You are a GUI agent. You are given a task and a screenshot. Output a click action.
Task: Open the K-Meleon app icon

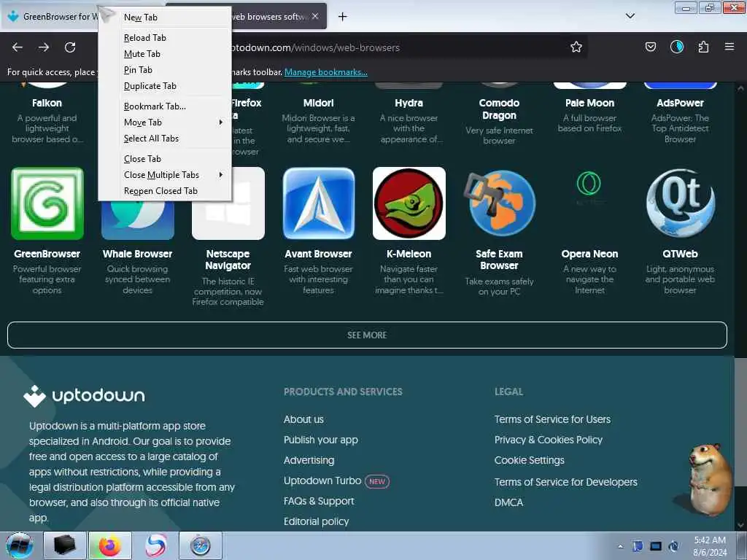point(409,203)
